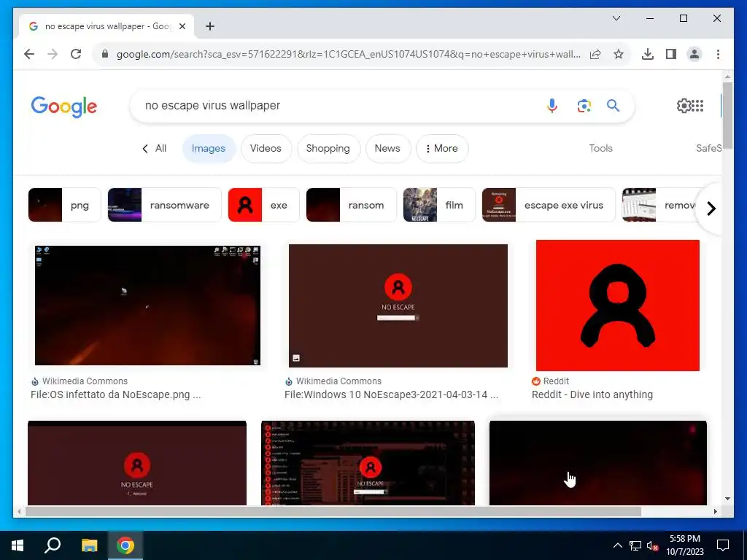Open Chrome's three-dot menu

pos(718,54)
